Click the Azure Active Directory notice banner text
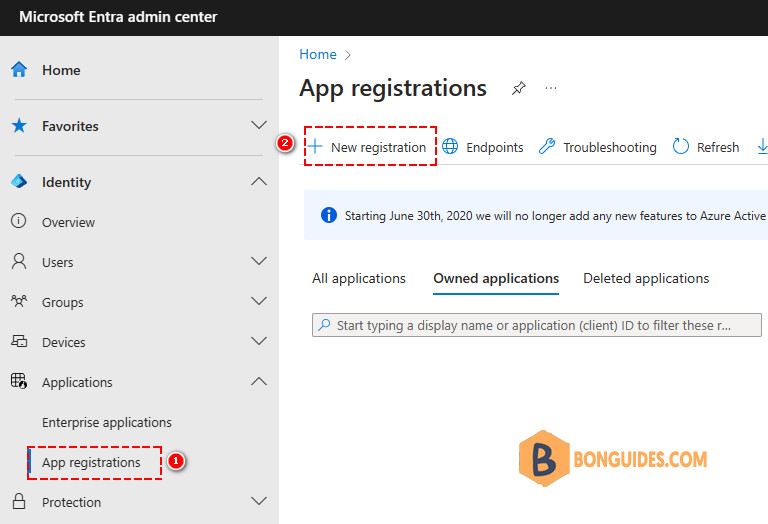The height and width of the screenshot is (524, 768). (x=555, y=216)
